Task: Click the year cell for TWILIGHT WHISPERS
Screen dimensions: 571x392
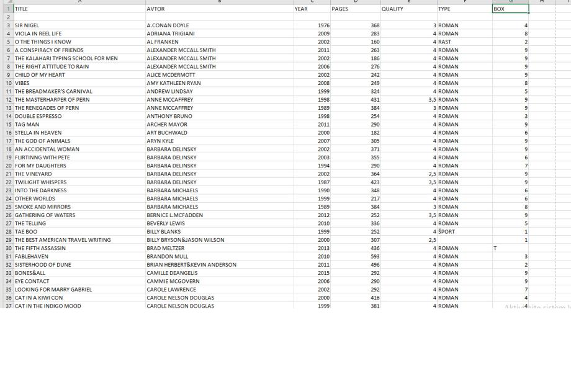Action: pos(311,182)
